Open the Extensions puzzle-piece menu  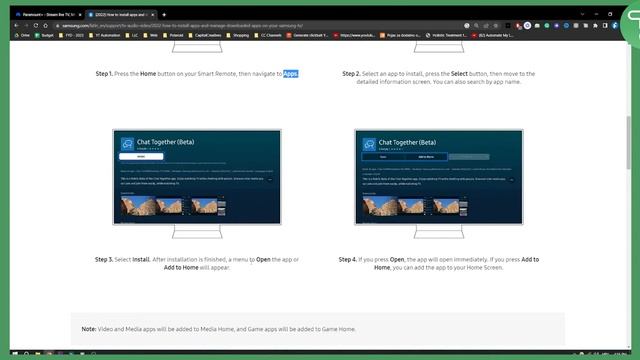coord(595,25)
